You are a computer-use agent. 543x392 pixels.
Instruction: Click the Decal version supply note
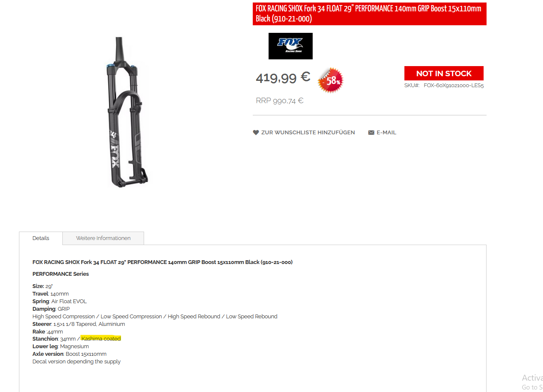click(x=77, y=362)
